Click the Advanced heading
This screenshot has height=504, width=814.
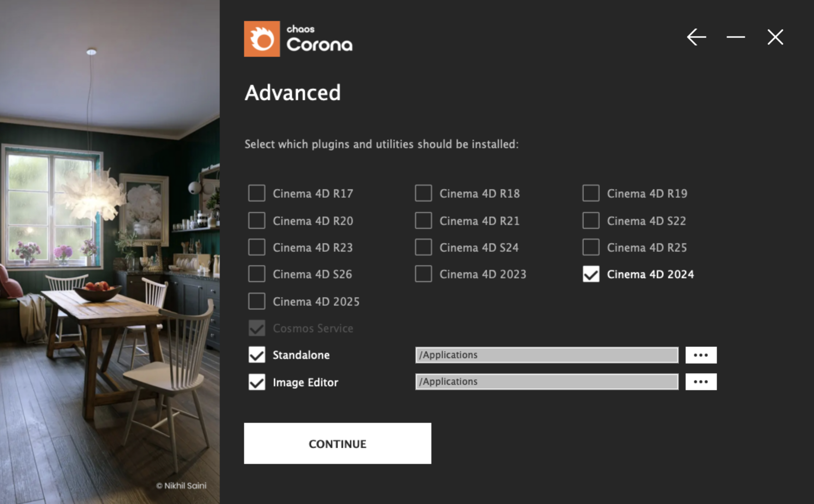click(x=292, y=93)
